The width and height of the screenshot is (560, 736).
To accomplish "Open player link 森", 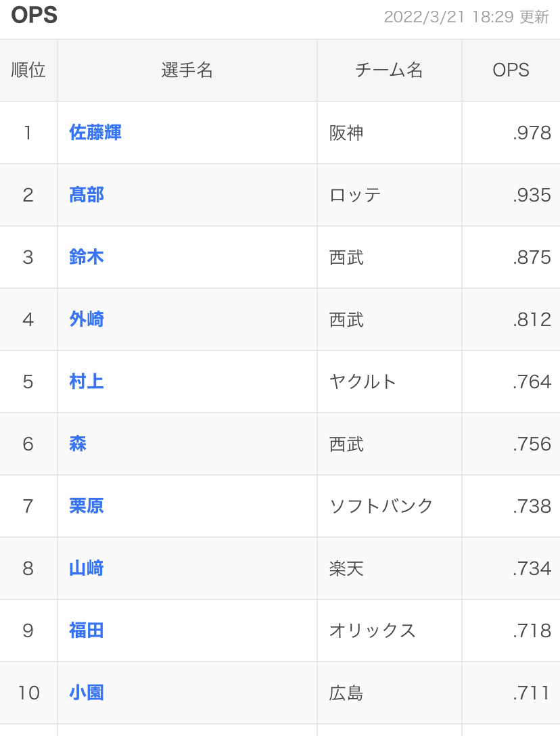I will point(78,444).
